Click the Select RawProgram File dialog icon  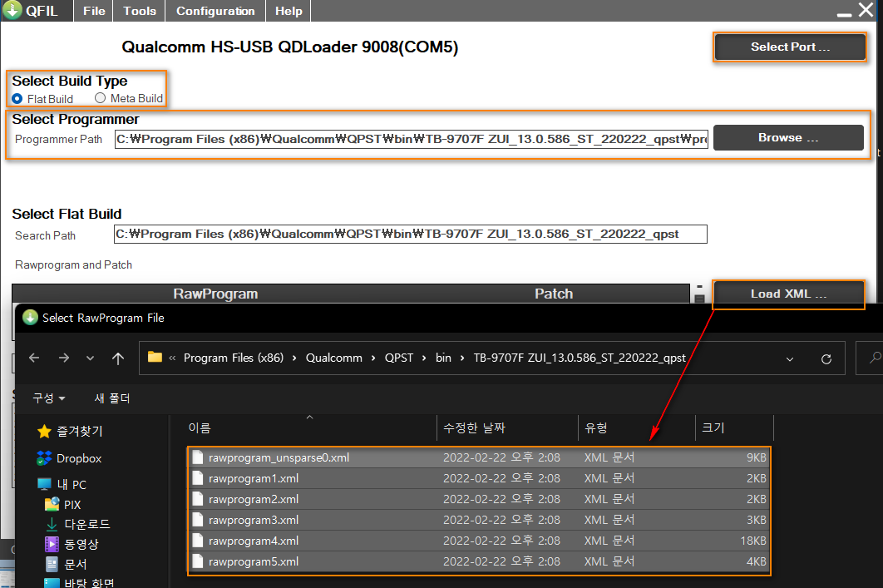30,318
